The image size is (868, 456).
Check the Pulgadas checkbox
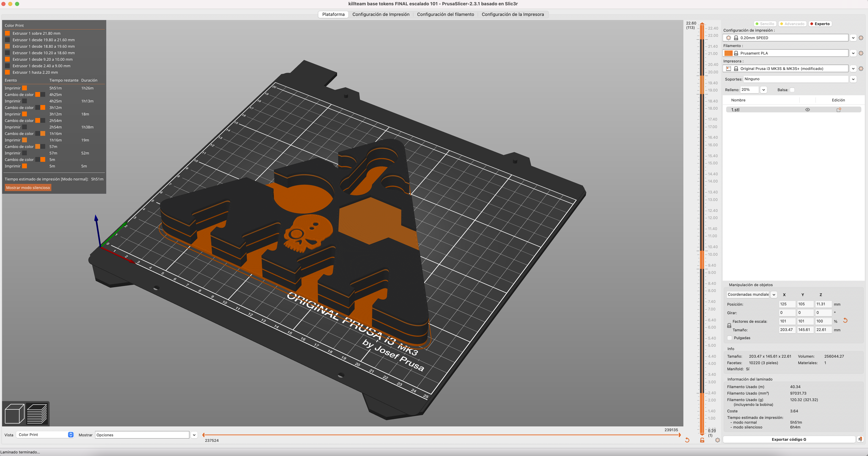(730, 338)
